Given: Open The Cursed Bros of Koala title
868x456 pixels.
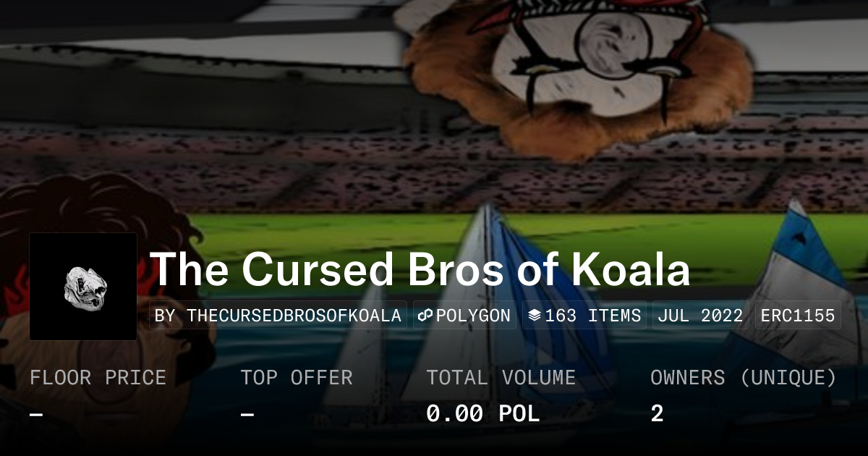Looking at the screenshot, I should point(420,269).
